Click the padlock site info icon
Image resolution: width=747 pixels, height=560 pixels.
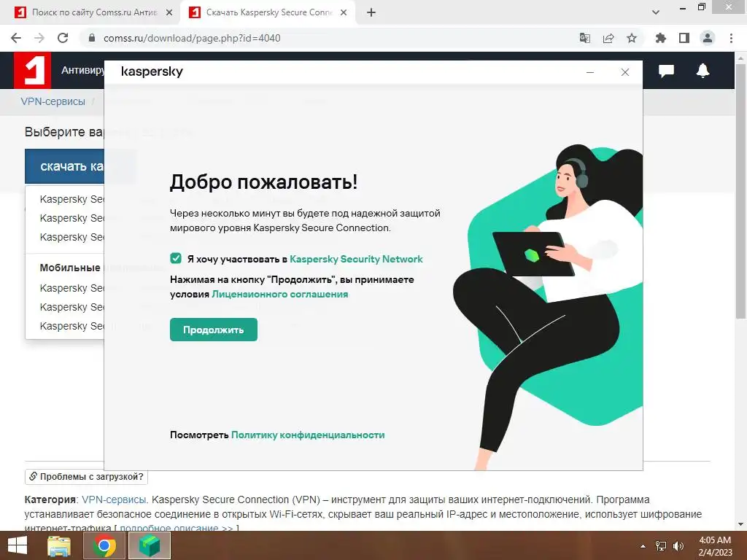pyautogui.click(x=92, y=38)
